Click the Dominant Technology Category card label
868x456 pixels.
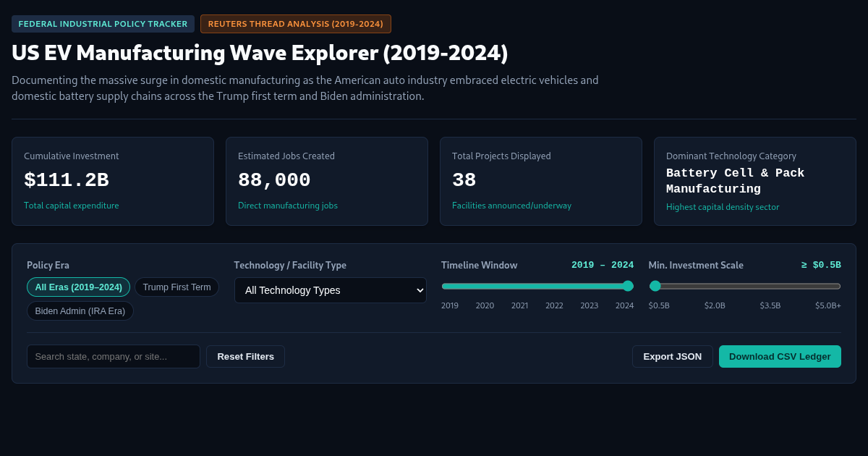731,156
